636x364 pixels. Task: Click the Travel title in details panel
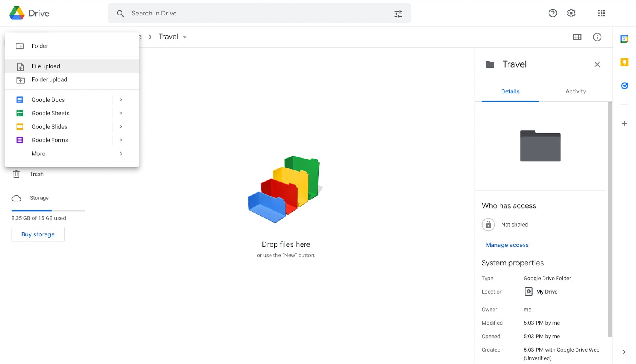point(514,64)
